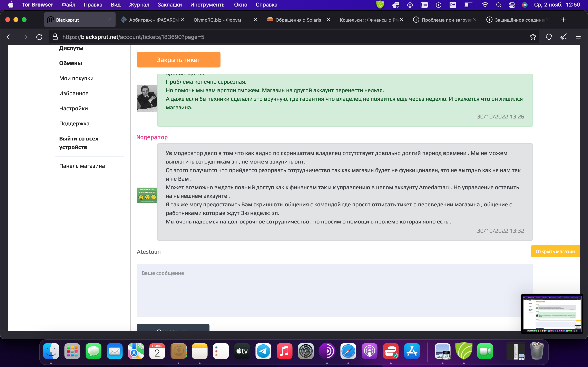The image size is (588, 367).
Task: Open the Tor shield security level icon
Action: tap(549, 37)
